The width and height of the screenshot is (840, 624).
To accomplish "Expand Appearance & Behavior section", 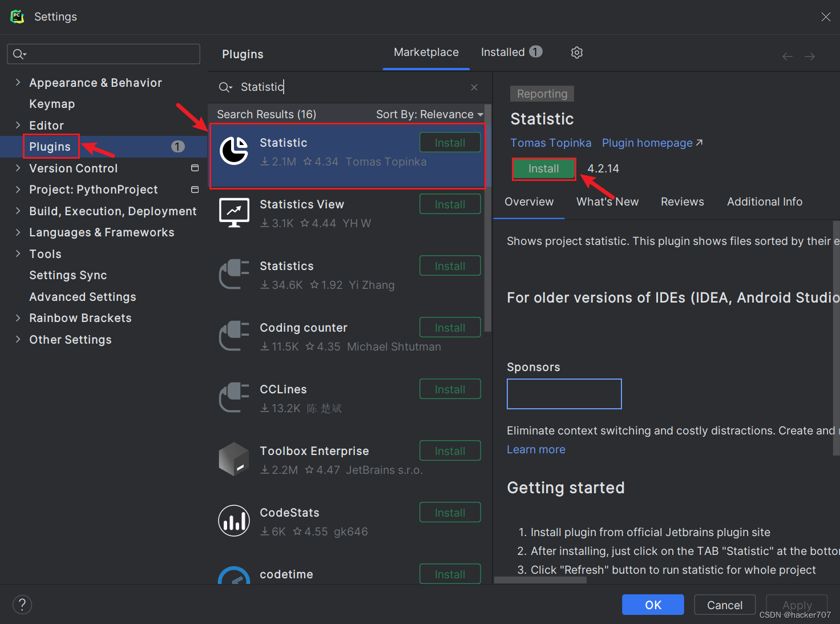I will [18, 82].
